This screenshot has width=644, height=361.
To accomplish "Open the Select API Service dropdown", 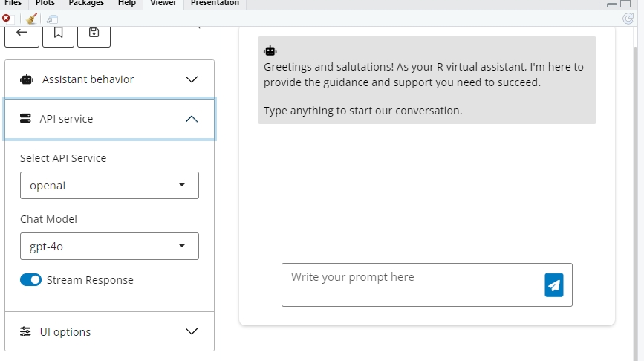I will (109, 185).
